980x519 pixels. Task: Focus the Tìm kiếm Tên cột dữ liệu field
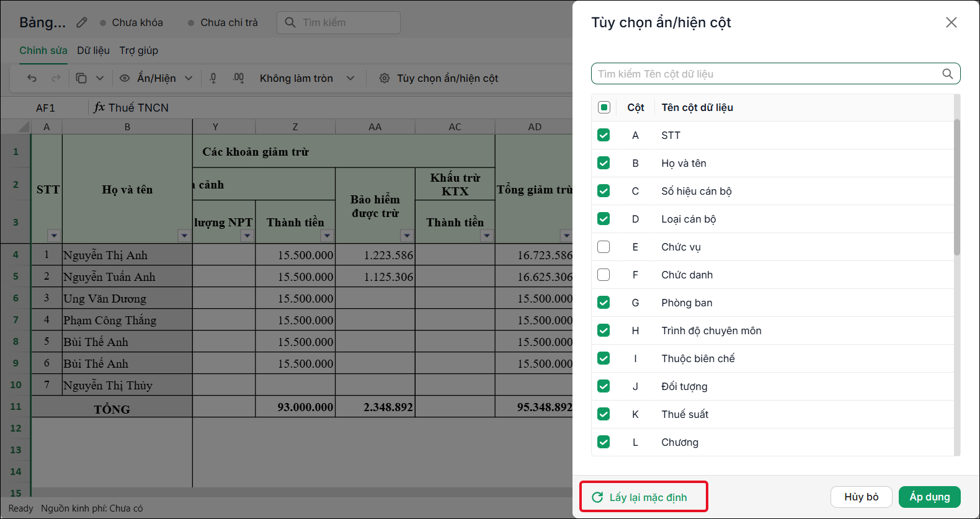click(776, 74)
